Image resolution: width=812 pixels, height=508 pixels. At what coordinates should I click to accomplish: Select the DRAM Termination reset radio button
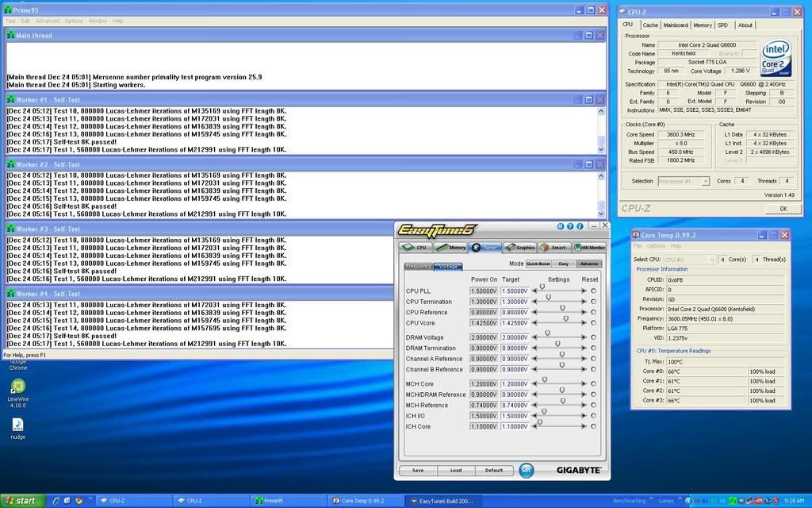593,348
